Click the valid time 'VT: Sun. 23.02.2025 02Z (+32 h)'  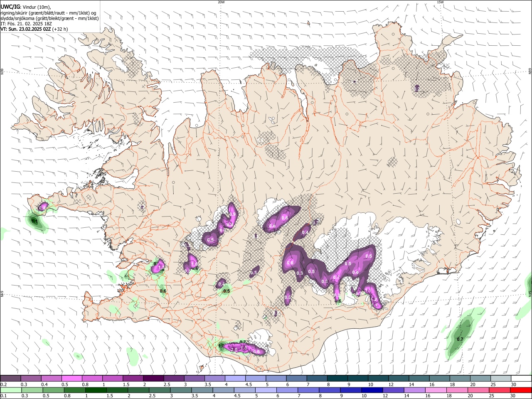pos(34,29)
